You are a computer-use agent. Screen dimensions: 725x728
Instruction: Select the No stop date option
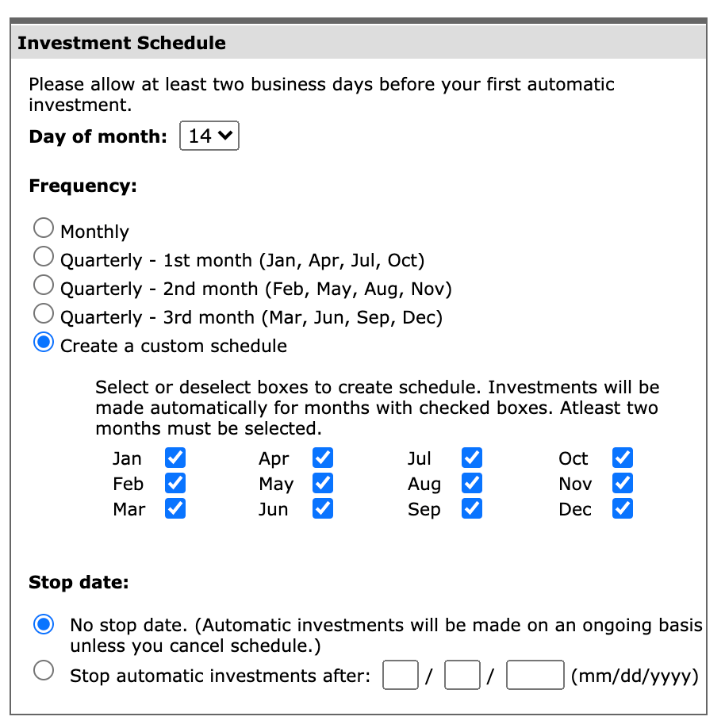click(44, 625)
